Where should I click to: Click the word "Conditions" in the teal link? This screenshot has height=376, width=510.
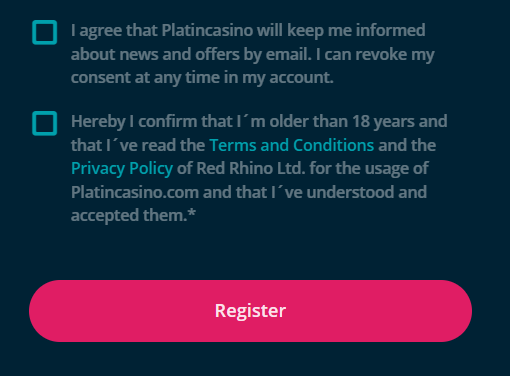tap(334, 145)
